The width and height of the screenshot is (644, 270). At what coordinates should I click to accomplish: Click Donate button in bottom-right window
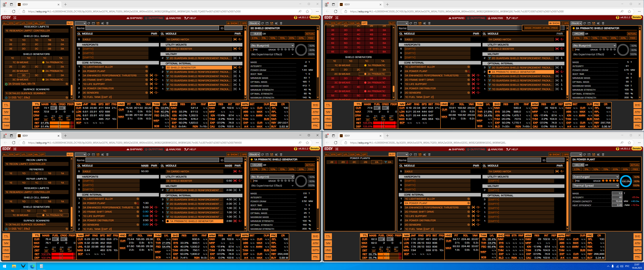click(x=636, y=148)
